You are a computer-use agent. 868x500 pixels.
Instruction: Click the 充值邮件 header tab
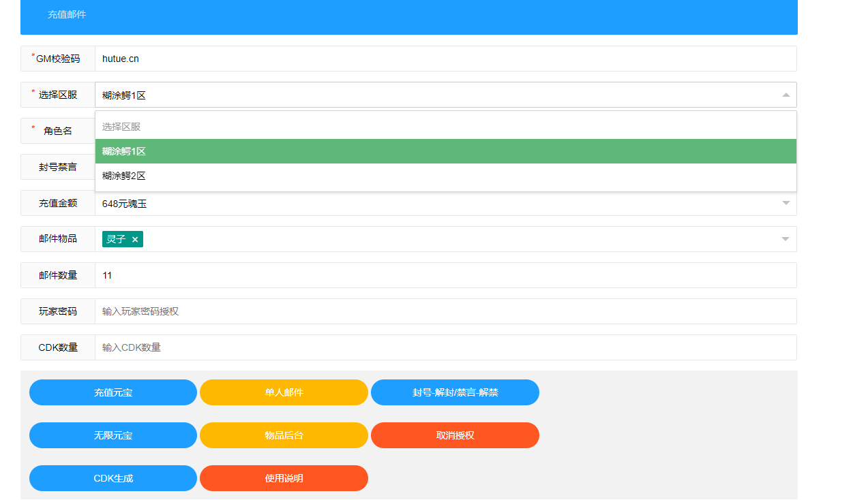tap(67, 14)
